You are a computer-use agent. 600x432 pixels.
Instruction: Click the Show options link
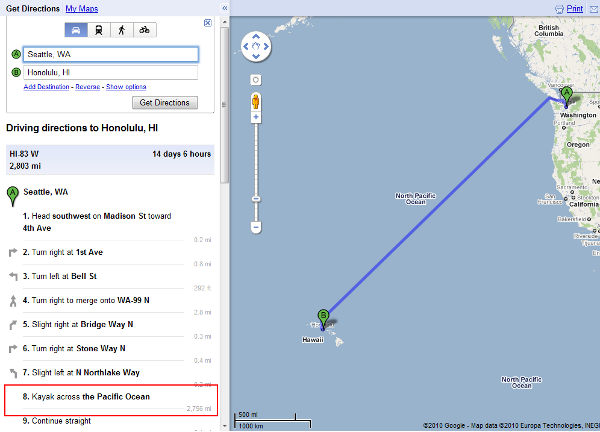(126, 87)
